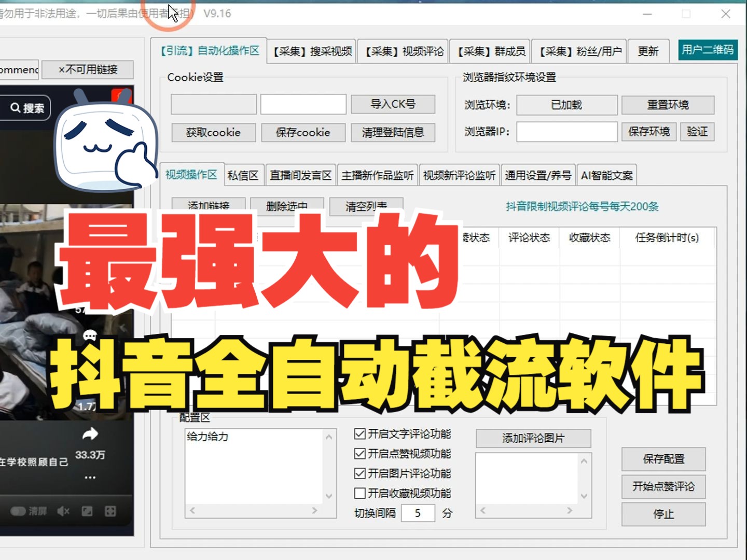Select the 视频操作区 sub-tab
747x560 pixels.
click(x=191, y=174)
